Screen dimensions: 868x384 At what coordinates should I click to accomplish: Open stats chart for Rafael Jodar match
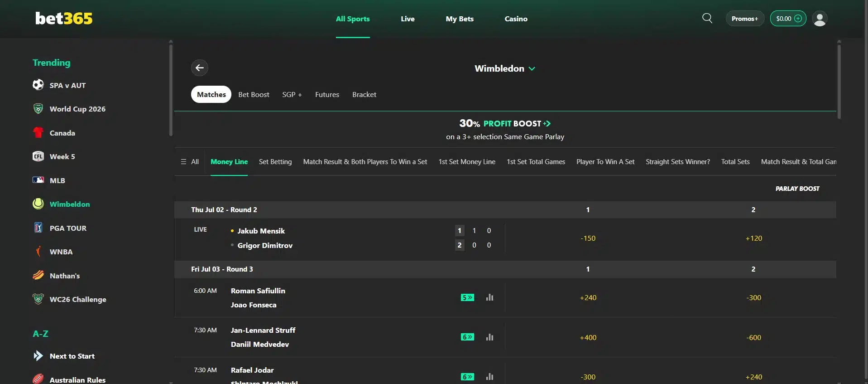point(489,377)
